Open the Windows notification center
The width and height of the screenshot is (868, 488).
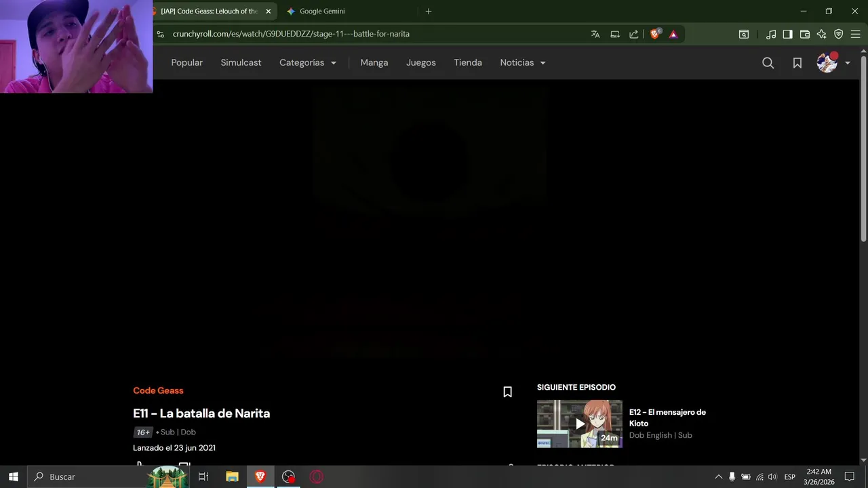coord(849,477)
